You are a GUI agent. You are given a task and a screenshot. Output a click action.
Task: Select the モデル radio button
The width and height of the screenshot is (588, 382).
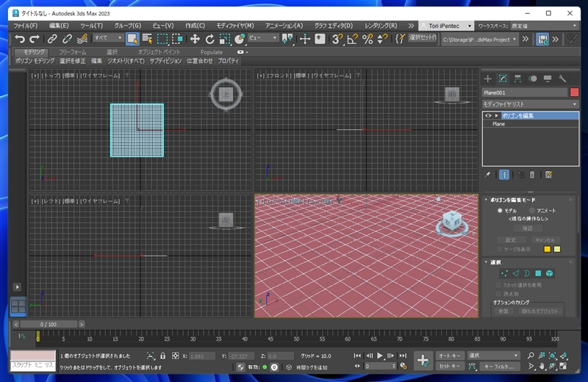click(500, 211)
